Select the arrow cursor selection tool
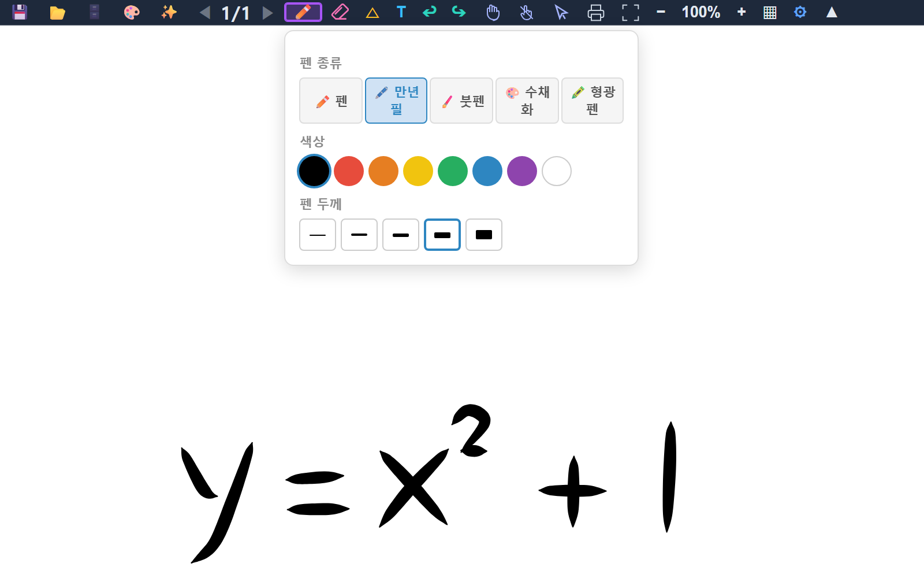Image resolution: width=924 pixels, height=578 pixels. [x=561, y=12]
